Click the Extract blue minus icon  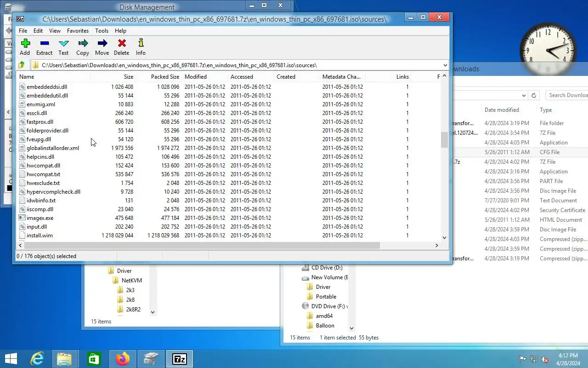[45, 43]
